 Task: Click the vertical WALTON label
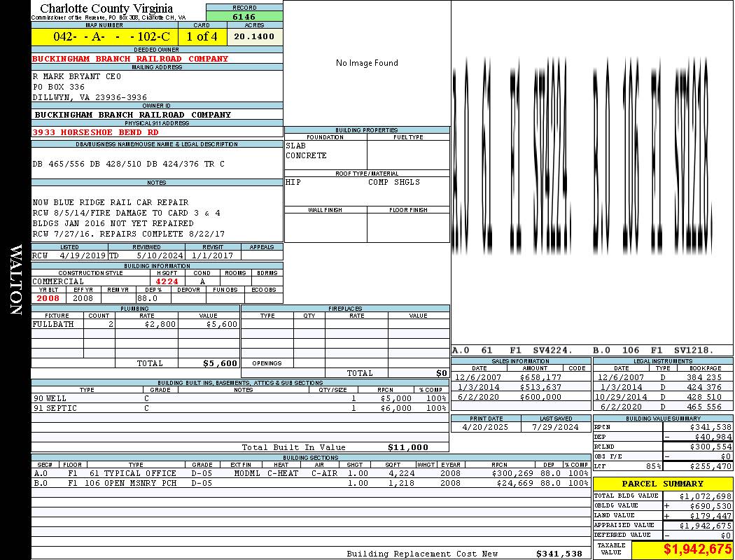click(15, 280)
